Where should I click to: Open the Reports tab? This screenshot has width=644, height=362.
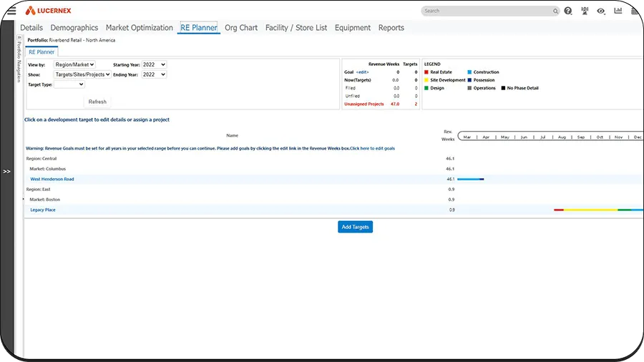(x=391, y=27)
